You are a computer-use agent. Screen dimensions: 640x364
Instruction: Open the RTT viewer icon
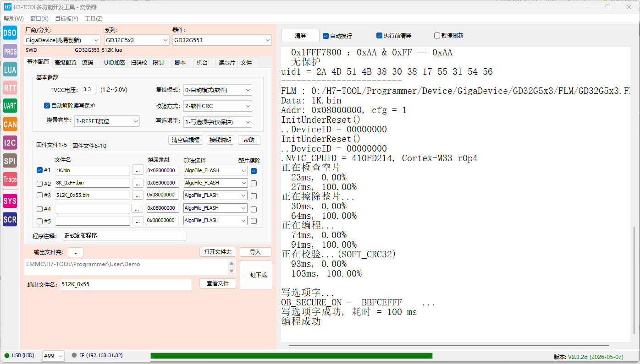(x=10, y=87)
